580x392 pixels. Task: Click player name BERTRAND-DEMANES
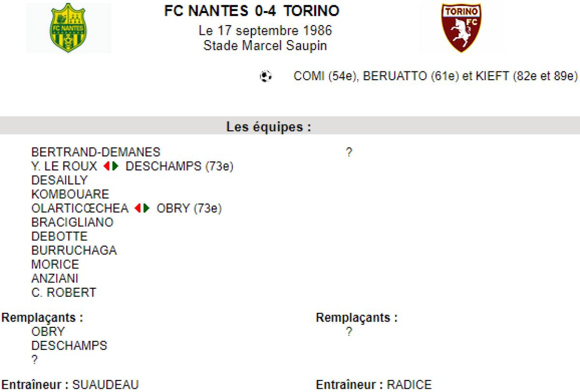(96, 153)
